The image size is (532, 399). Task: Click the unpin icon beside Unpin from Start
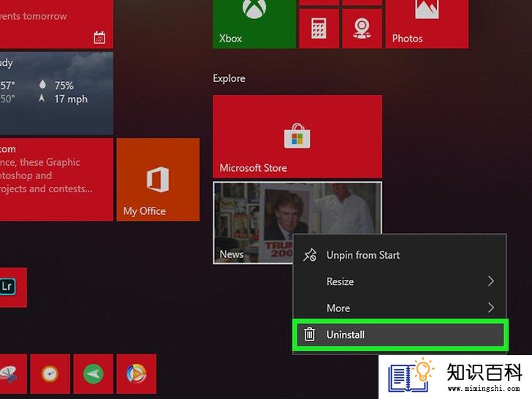(x=309, y=255)
